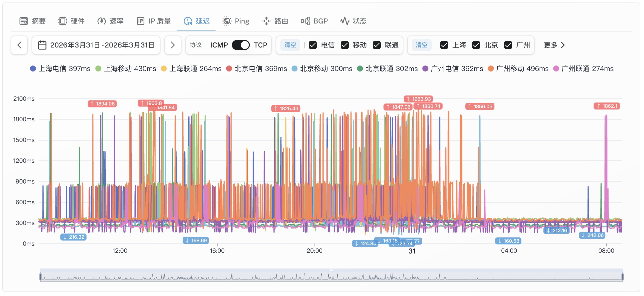Click the IP 质量 icon
The width and height of the screenshot is (644, 296).
coord(140,21)
